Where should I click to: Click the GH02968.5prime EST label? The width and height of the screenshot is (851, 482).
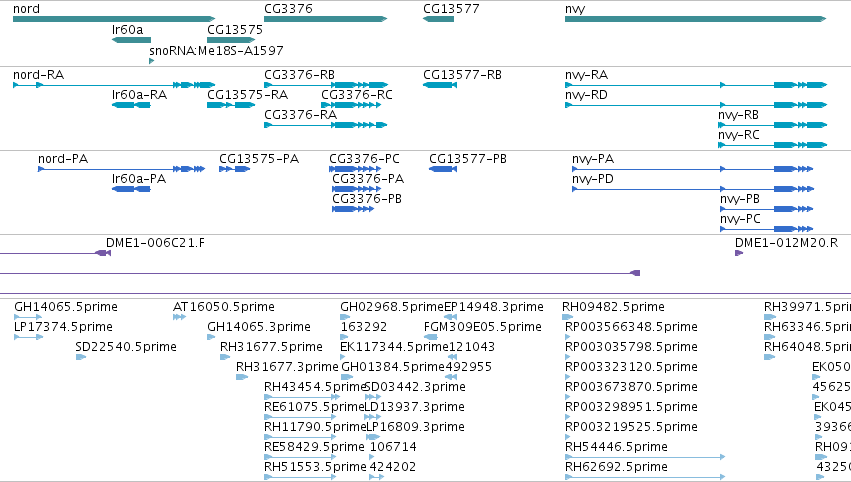[392, 307]
